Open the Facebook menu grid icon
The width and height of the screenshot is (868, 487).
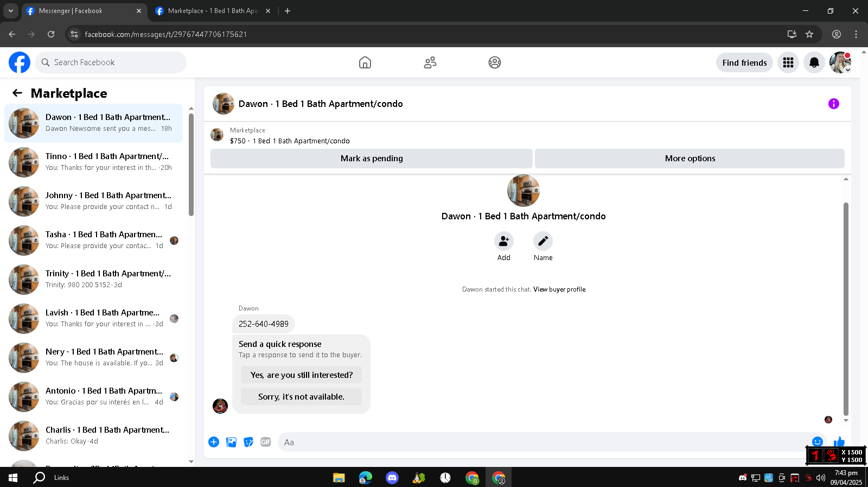(x=788, y=62)
